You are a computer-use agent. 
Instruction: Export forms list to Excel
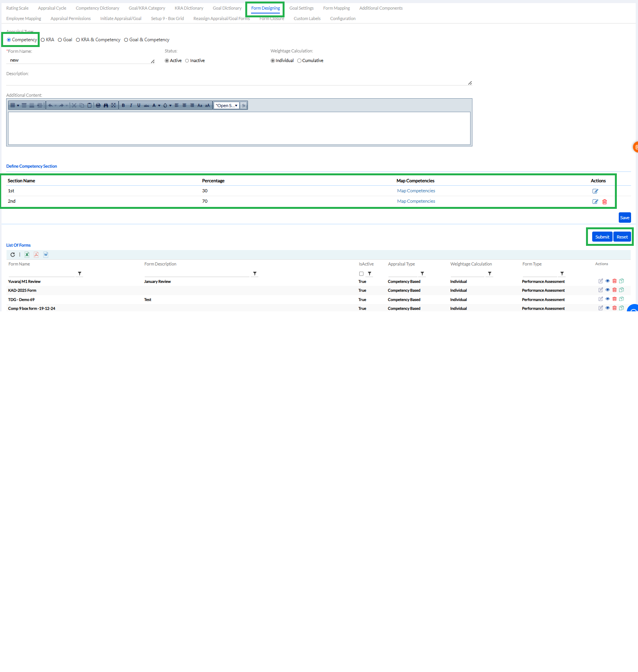(x=27, y=255)
